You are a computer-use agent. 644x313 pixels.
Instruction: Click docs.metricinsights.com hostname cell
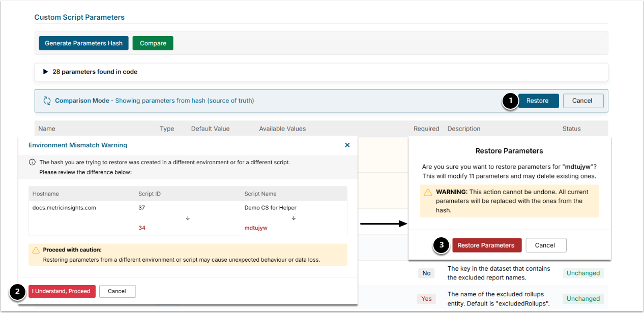[x=64, y=207]
